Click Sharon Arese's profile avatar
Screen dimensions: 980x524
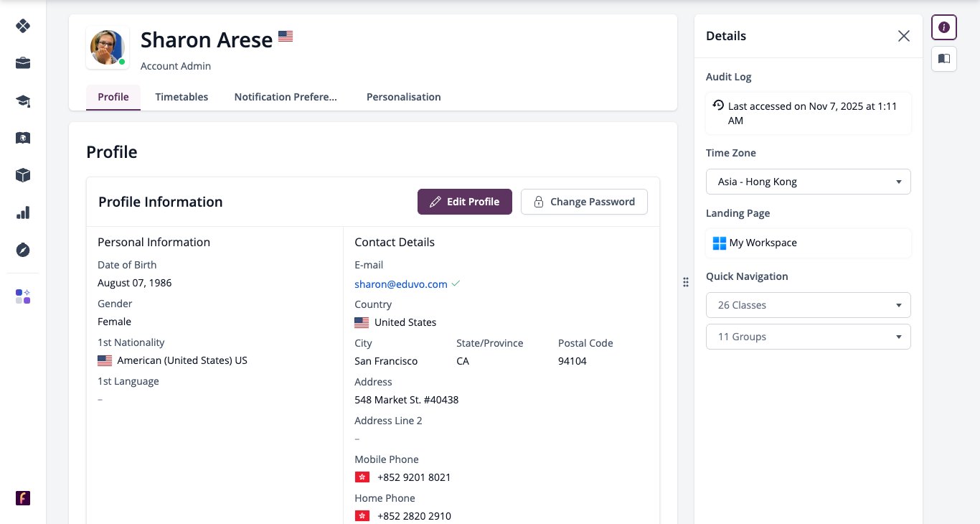click(108, 47)
